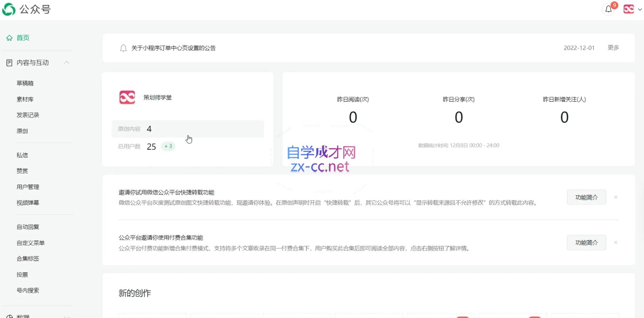644x318 pixels.
Task: Open 用户管理 from the sidebar
Action: point(28,187)
